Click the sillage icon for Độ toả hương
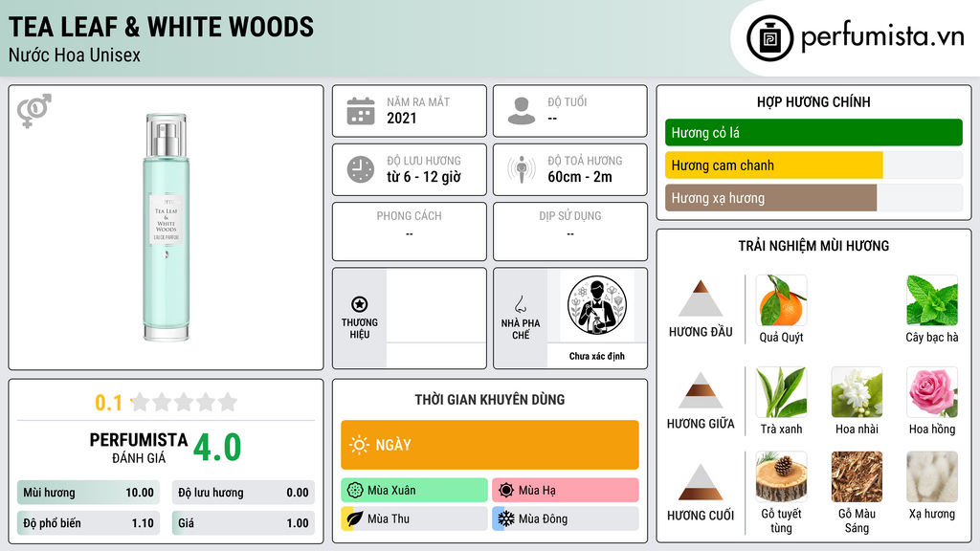Image resolution: width=980 pixels, height=551 pixels. (522, 169)
